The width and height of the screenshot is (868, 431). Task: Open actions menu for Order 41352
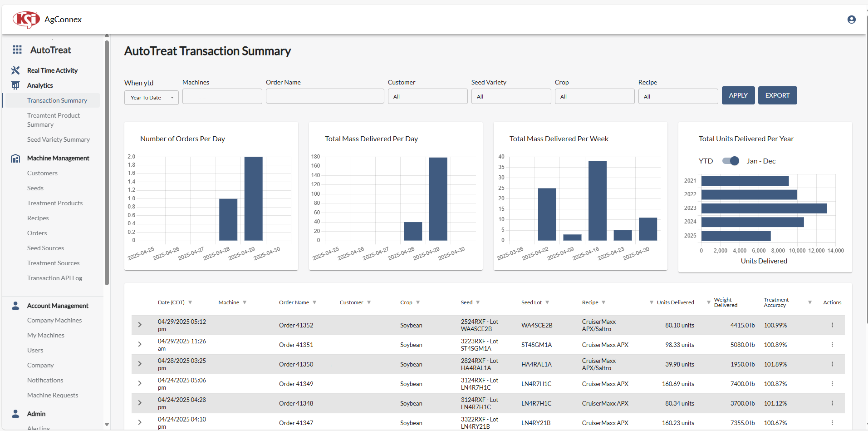[x=832, y=325]
